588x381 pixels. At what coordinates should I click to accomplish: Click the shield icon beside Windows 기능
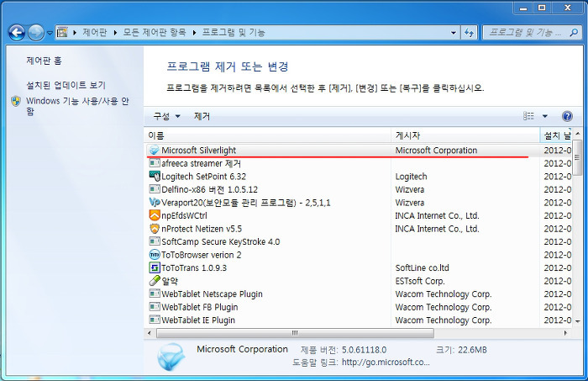pyautogui.click(x=16, y=102)
